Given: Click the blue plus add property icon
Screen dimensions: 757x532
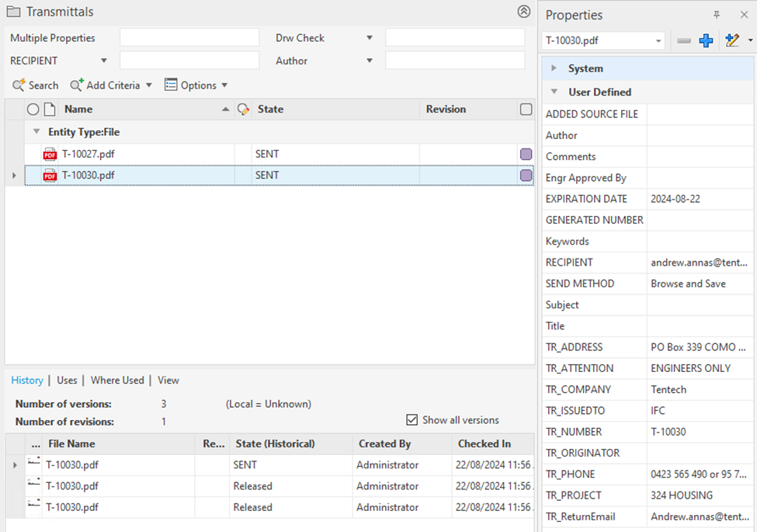Looking at the screenshot, I should click(706, 40).
